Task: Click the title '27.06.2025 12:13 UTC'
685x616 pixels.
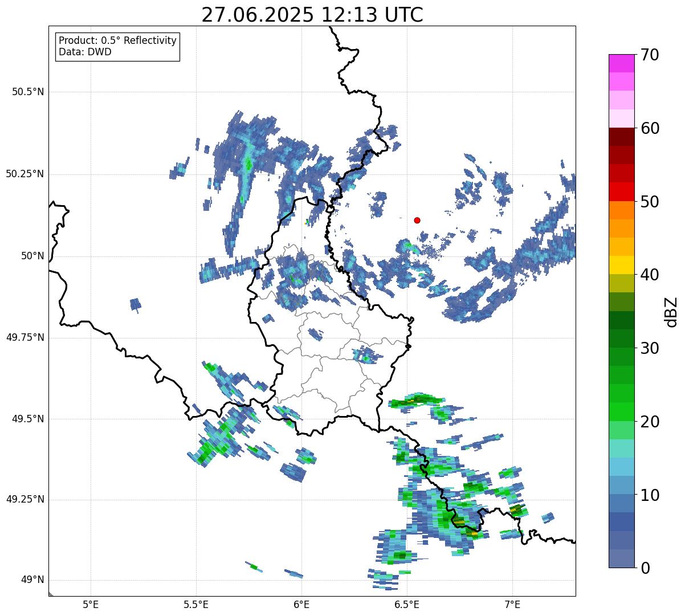Action: point(312,15)
